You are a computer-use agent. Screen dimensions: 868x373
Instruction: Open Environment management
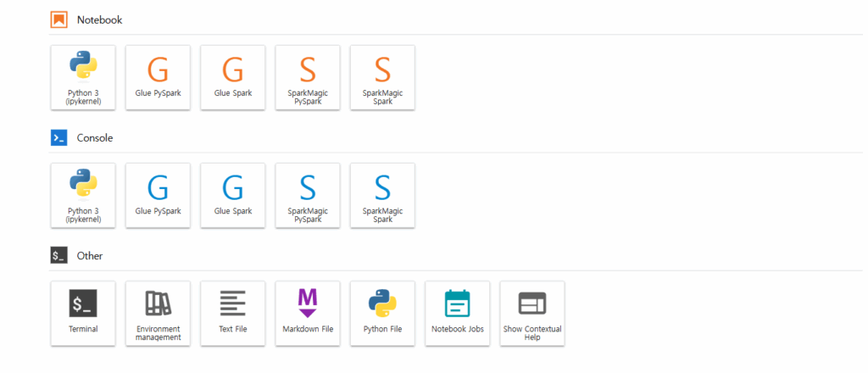coord(158,313)
